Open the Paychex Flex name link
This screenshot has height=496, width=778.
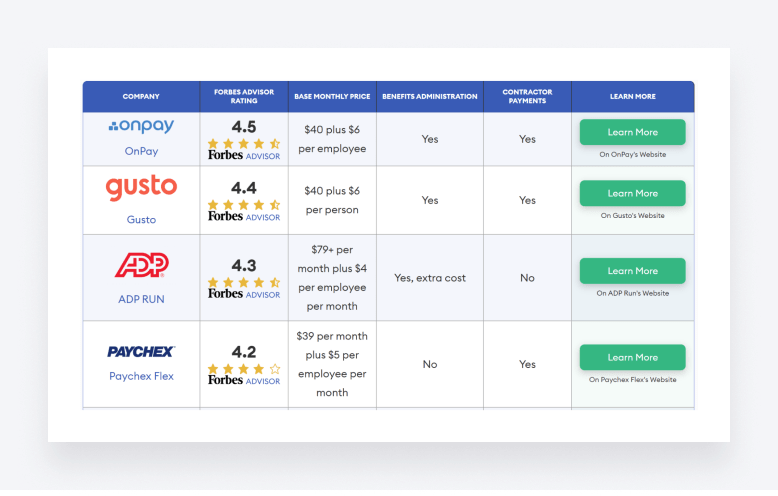(x=141, y=376)
